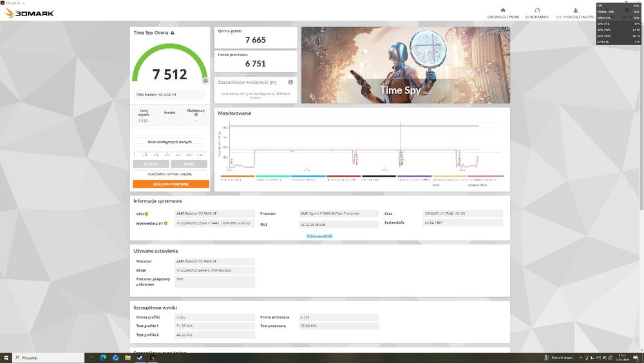Toggle the teal chart legend series

[x=272, y=178]
